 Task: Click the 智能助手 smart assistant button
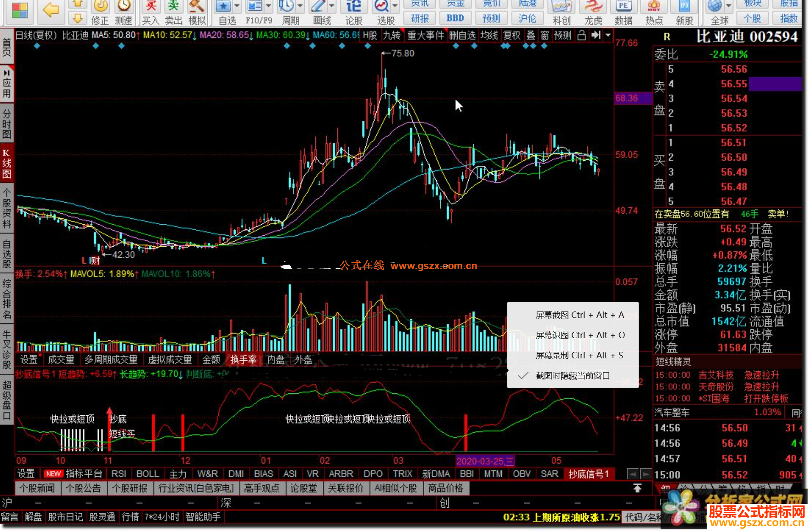[x=203, y=517]
